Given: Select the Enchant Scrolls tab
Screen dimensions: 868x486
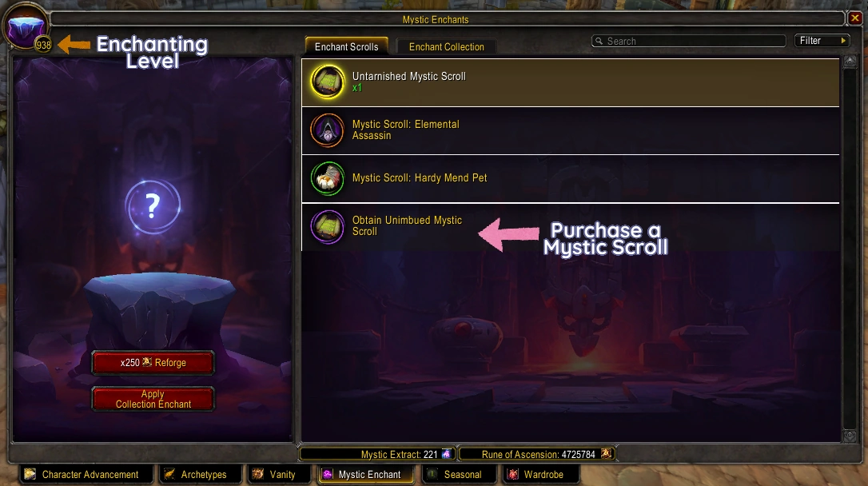Looking at the screenshot, I should click(x=347, y=46).
